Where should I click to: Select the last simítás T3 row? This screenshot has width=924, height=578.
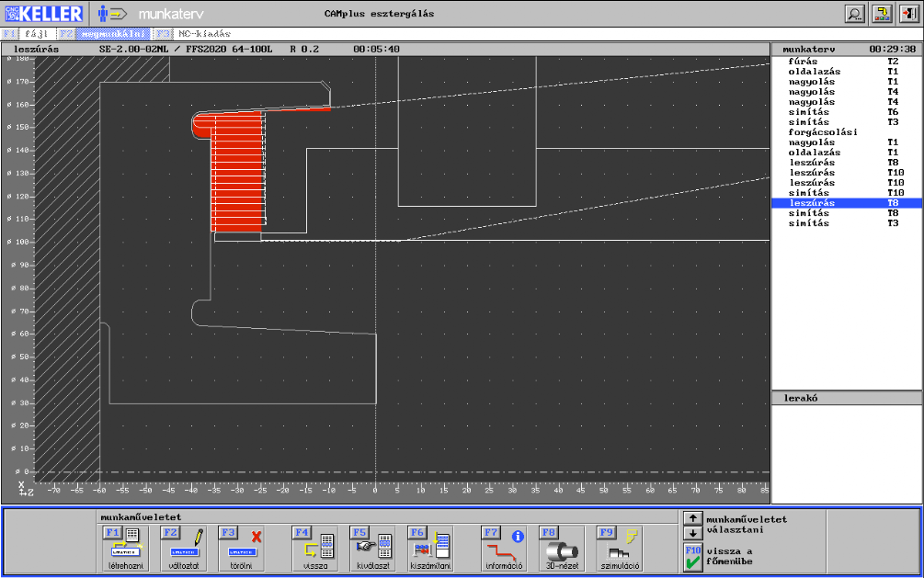pyautogui.click(x=847, y=223)
